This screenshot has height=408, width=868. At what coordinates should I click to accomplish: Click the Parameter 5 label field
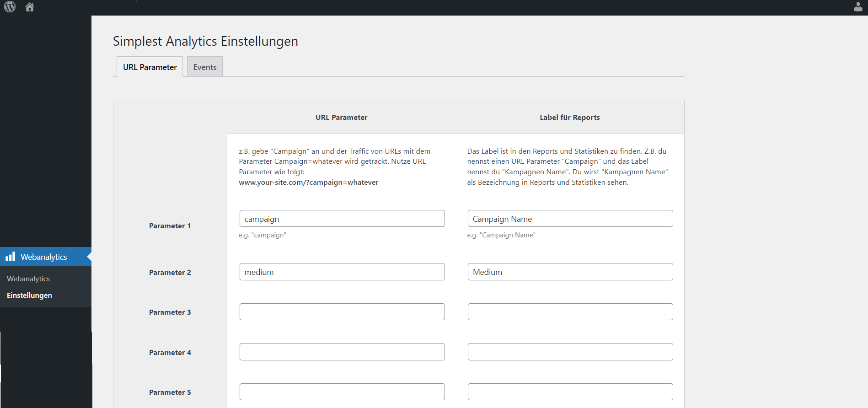point(570,392)
